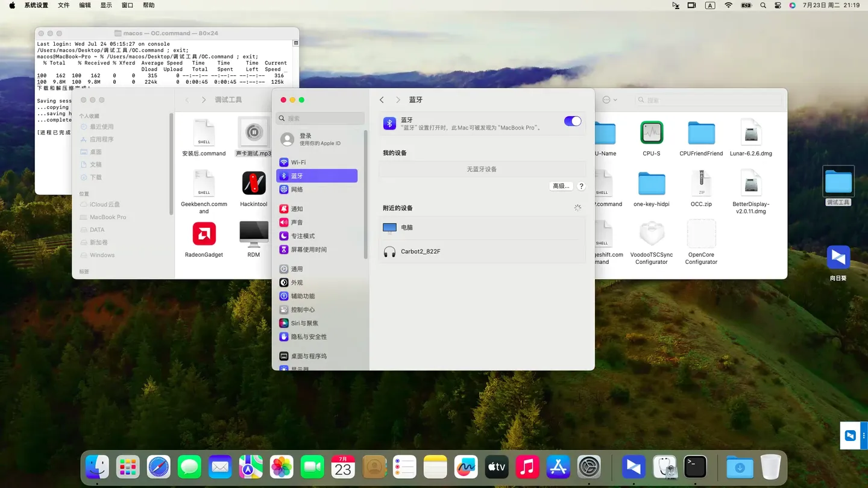Image resolution: width=868 pixels, height=488 pixels.
Task: Open OpenCore Configurator on the desktop
Action: pyautogui.click(x=701, y=233)
